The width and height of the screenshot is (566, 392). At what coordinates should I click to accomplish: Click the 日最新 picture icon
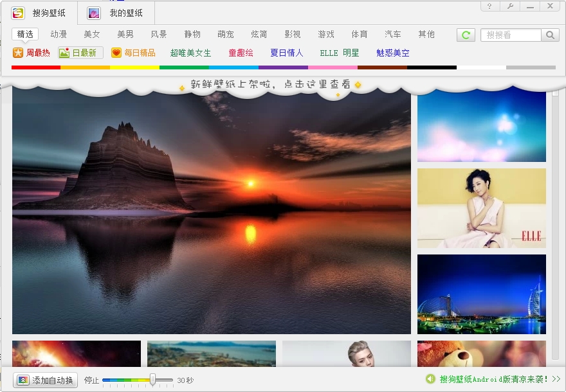click(x=64, y=53)
